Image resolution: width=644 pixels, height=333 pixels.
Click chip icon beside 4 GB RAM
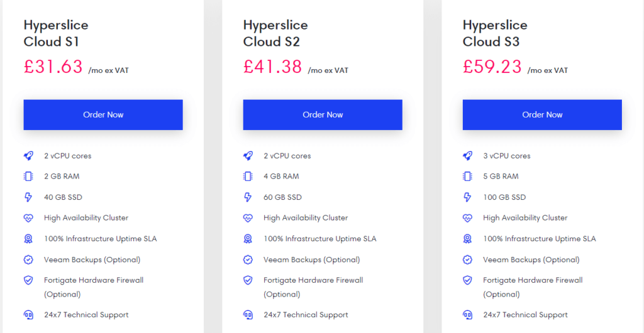click(x=248, y=177)
